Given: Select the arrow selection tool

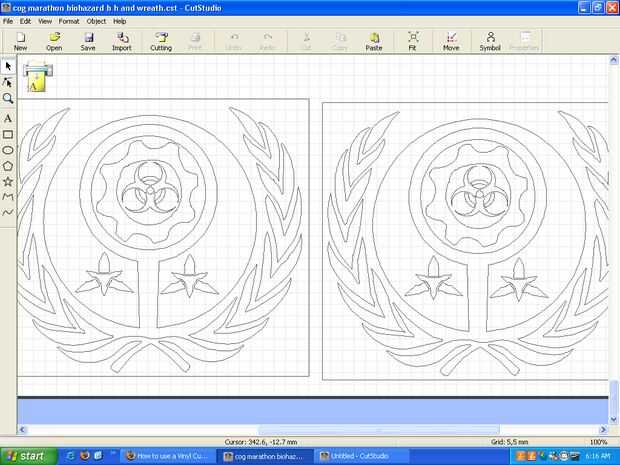Looking at the screenshot, I should 8,66.
